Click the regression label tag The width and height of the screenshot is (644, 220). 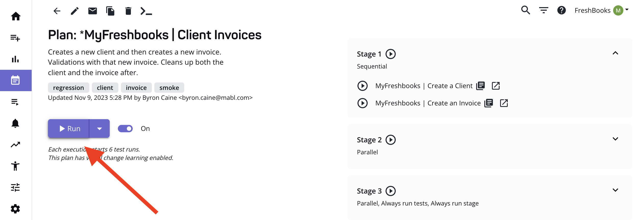pyautogui.click(x=68, y=88)
